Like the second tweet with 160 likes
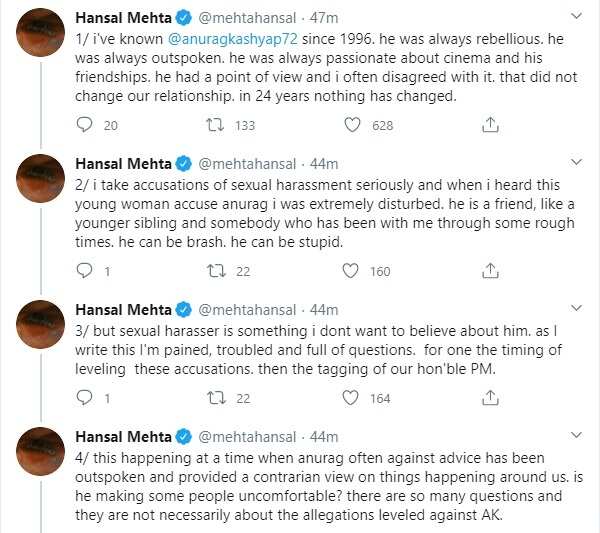 [351, 271]
